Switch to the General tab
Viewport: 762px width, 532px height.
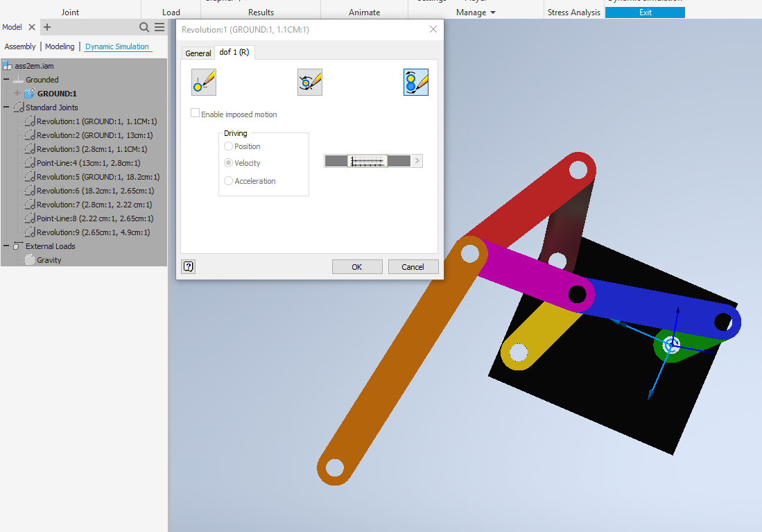pyautogui.click(x=198, y=53)
